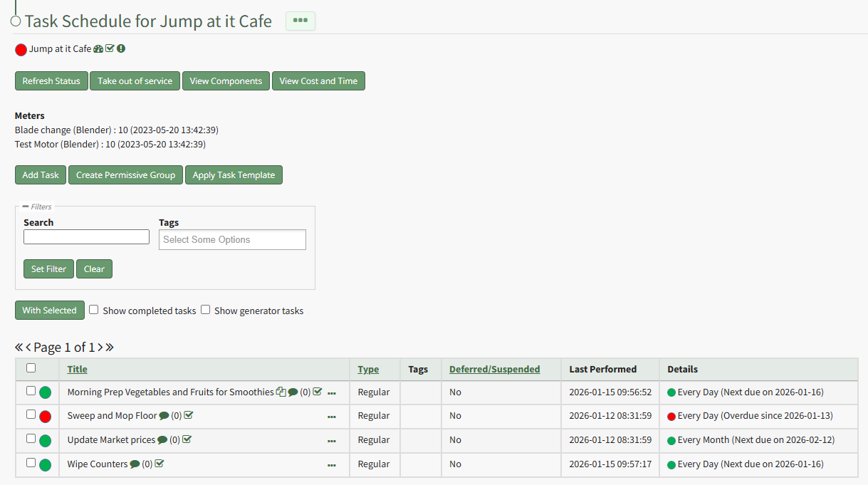Click the copy icon on Morning Prep task
Viewport: 868px width, 485px height.
click(x=281, y=392)
